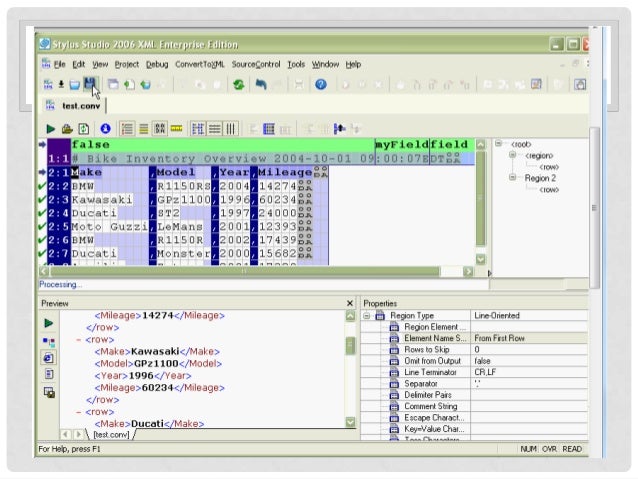Click the blue table grid toolbar icon
The height and width of the screenshot is (479, 638).
pyautogui.click(x=269, y=129)
